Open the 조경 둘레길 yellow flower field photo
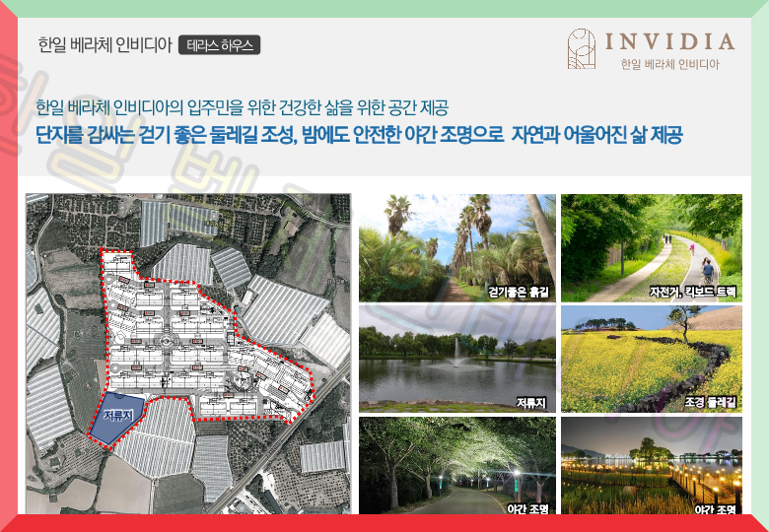 point(652,359)
